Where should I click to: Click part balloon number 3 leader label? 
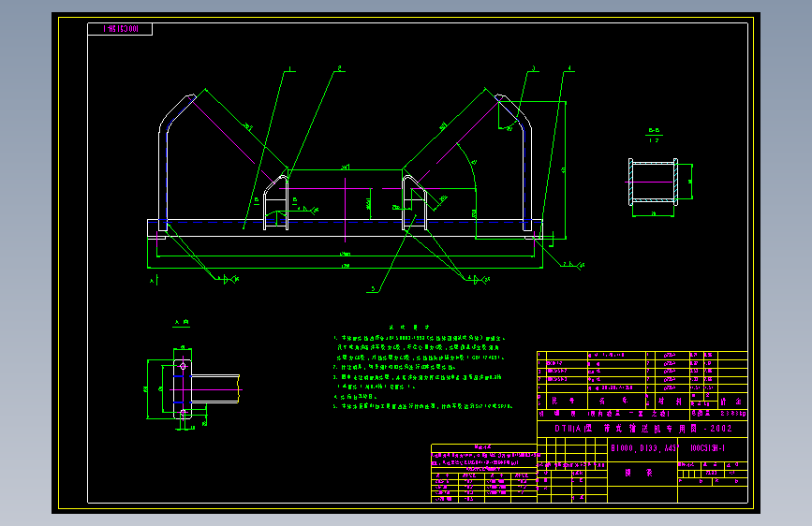(x=534, y=68)
